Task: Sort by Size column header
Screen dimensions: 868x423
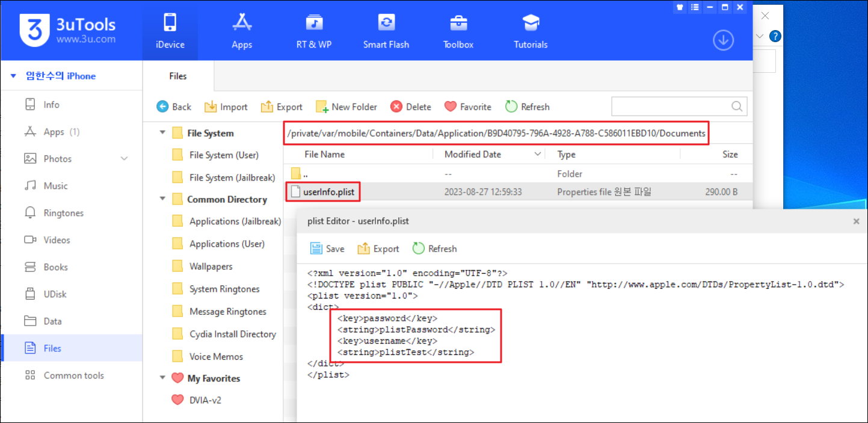Action: click(x=730, y=155)
